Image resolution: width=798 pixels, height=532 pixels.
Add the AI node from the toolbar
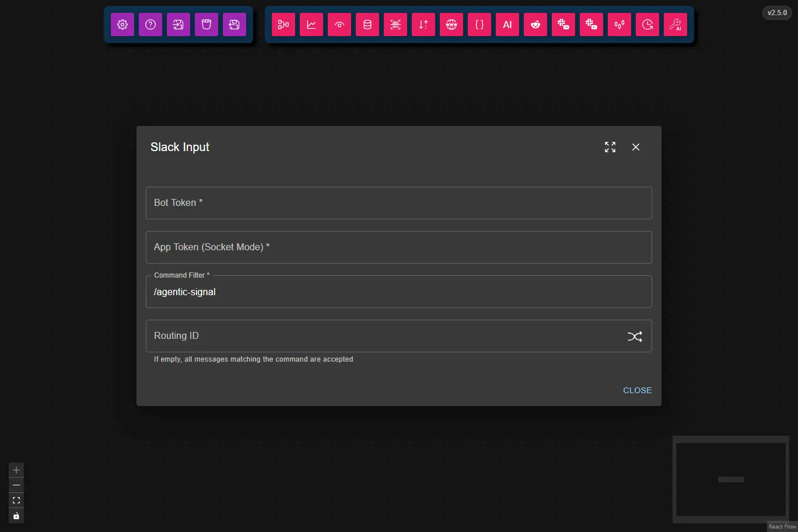508,24
